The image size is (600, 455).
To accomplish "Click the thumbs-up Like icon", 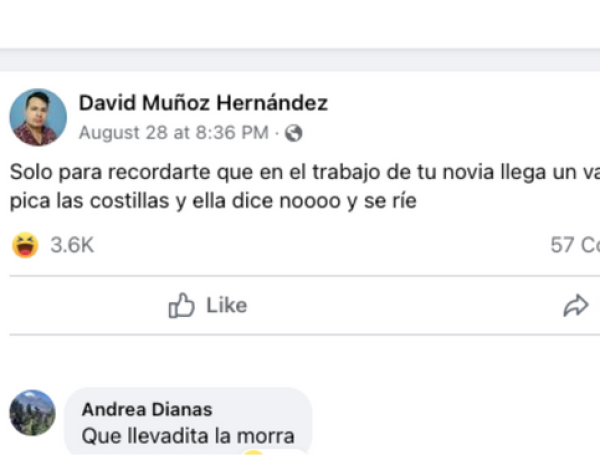I will point(181,305).
